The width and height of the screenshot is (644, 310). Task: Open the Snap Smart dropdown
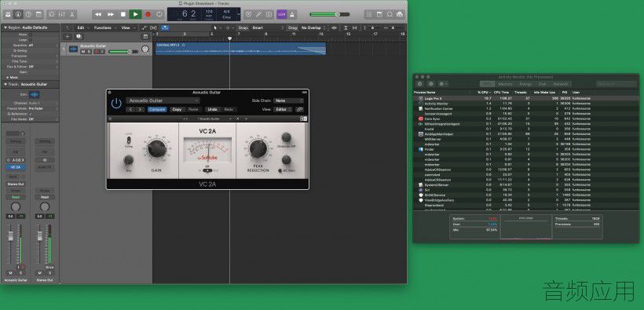pos(269,28)
